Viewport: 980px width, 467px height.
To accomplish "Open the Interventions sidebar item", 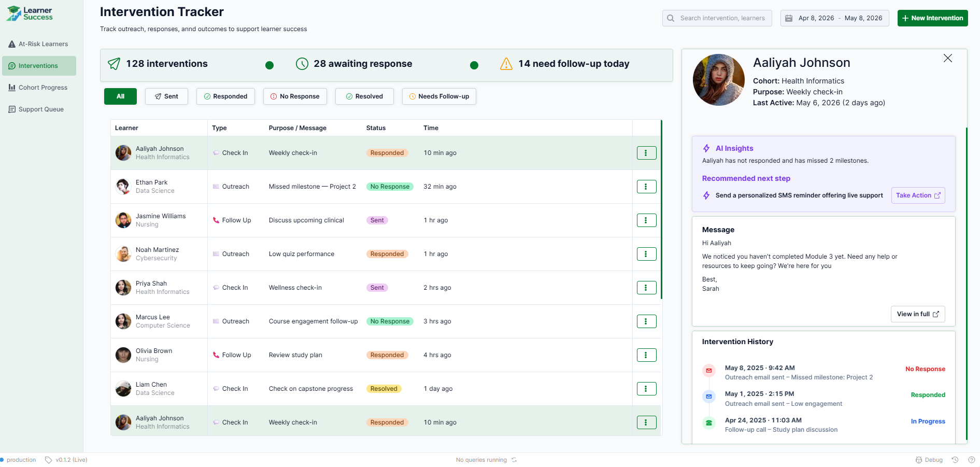I will [39, 66].
